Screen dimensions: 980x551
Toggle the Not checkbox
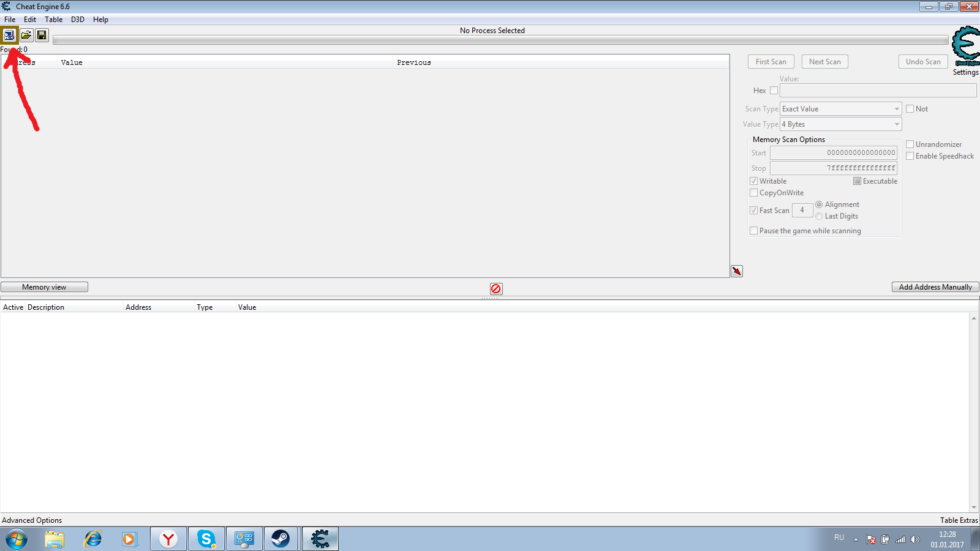[x=910, y=109]
